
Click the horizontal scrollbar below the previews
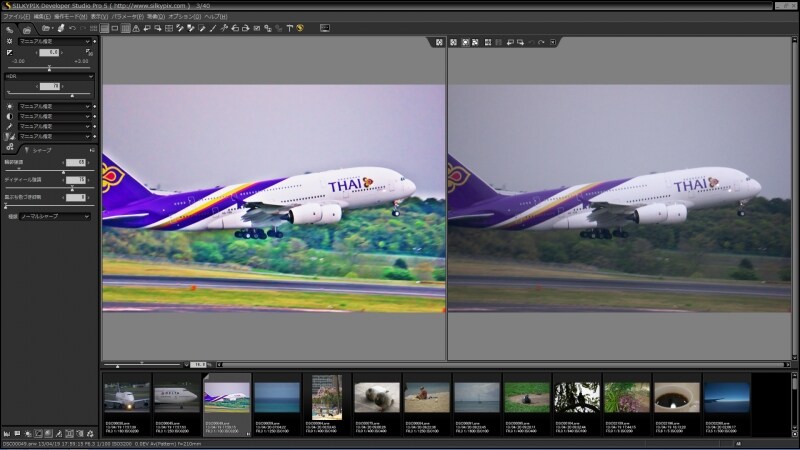click(503, 365)
